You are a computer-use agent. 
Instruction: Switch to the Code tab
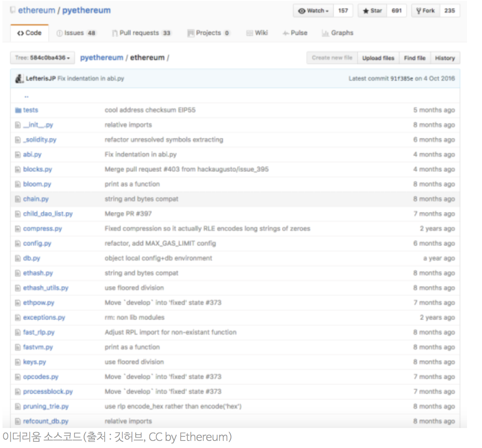(30, 33)
